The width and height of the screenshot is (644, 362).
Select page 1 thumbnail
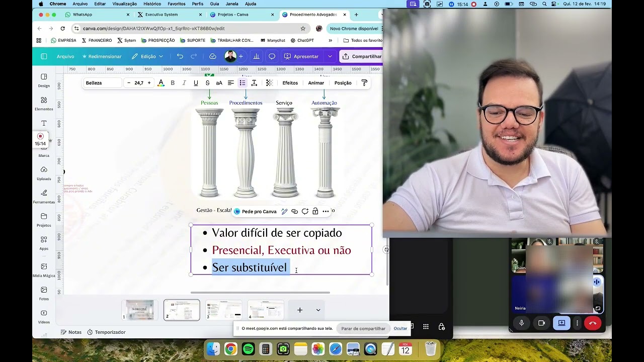pos(140,310)
